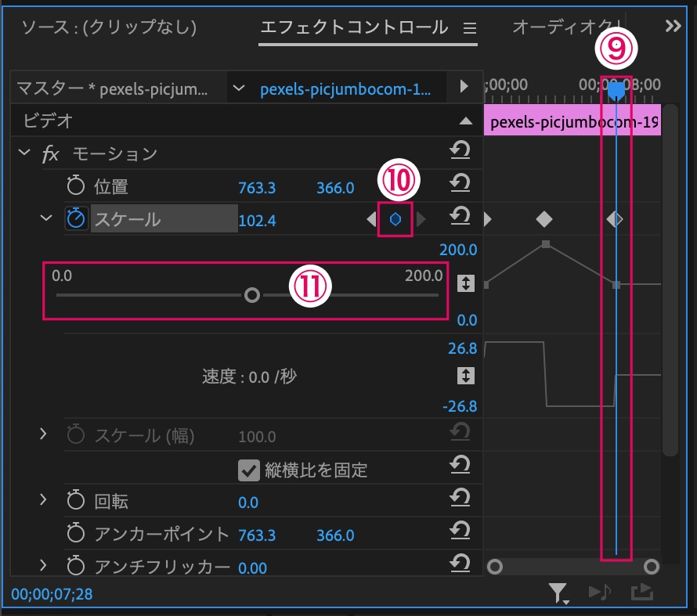Click the export frame icon
The width and height of the screenshot is (697, 616).
coord(642,592)
